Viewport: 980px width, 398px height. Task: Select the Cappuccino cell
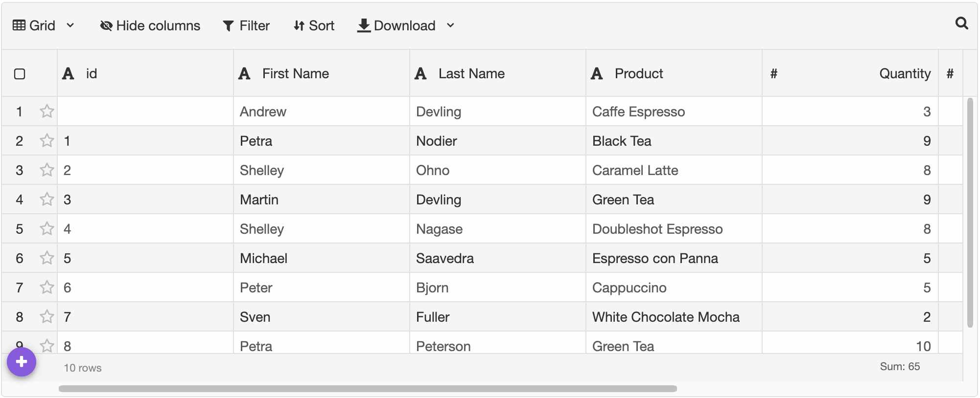674,287
